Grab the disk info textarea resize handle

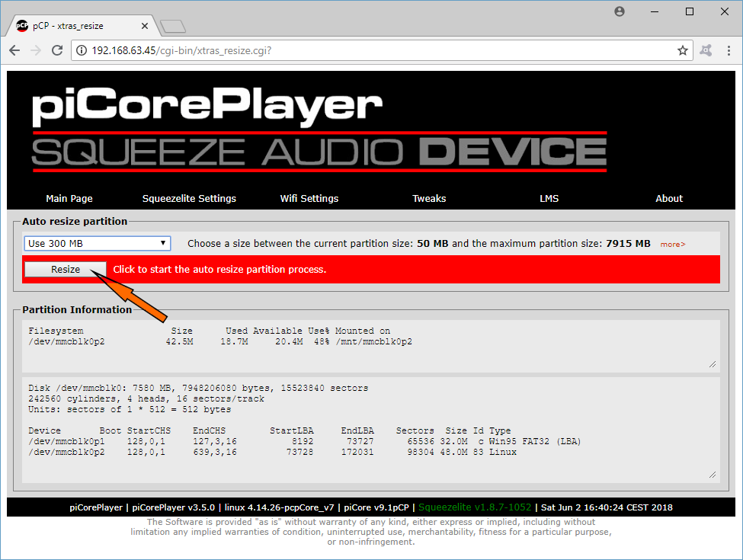tap(713, 475)
